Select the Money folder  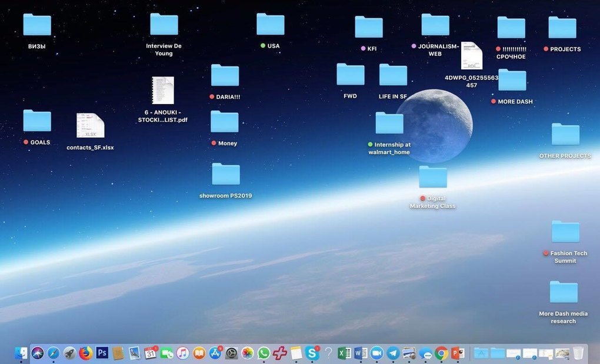coord(225,122)
